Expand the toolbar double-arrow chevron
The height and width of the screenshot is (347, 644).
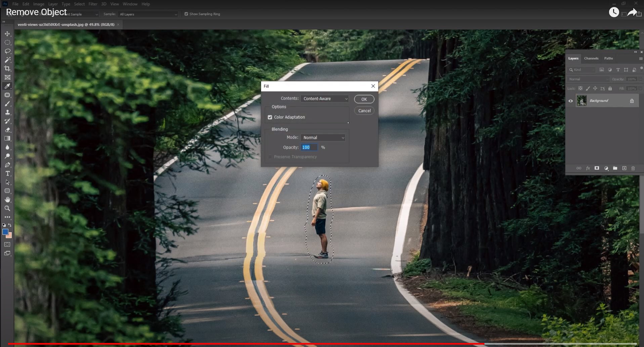point(4,22)
